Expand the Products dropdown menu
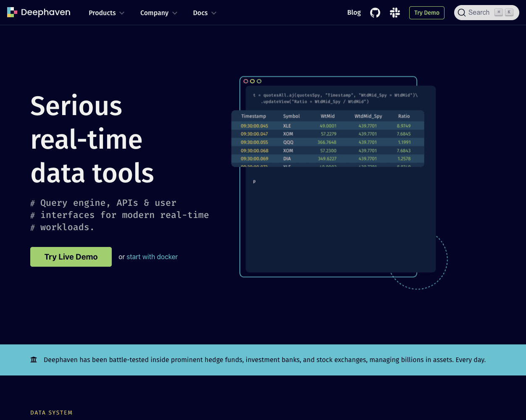 point(107,13)
